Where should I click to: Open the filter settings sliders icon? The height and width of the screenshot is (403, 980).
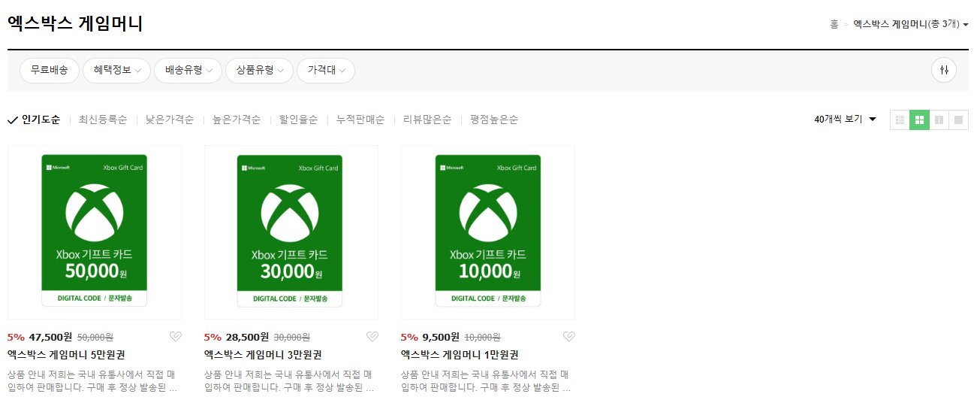point(944,71)
